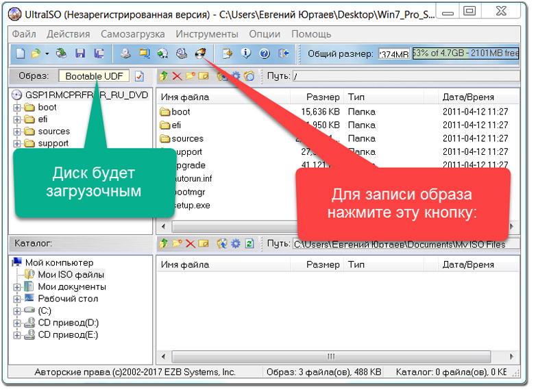Click the Общий размер value field

click(394, 54)
